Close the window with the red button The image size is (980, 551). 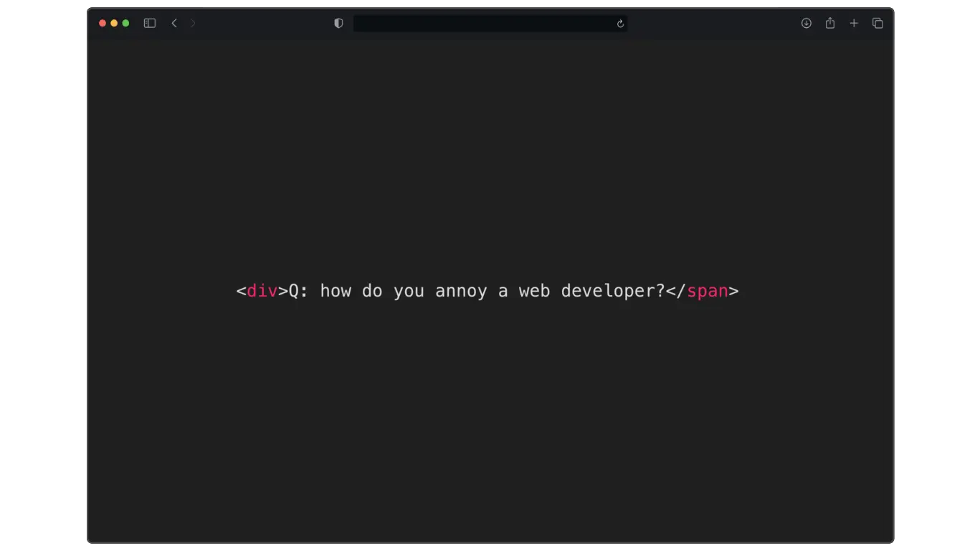[103, 23]
